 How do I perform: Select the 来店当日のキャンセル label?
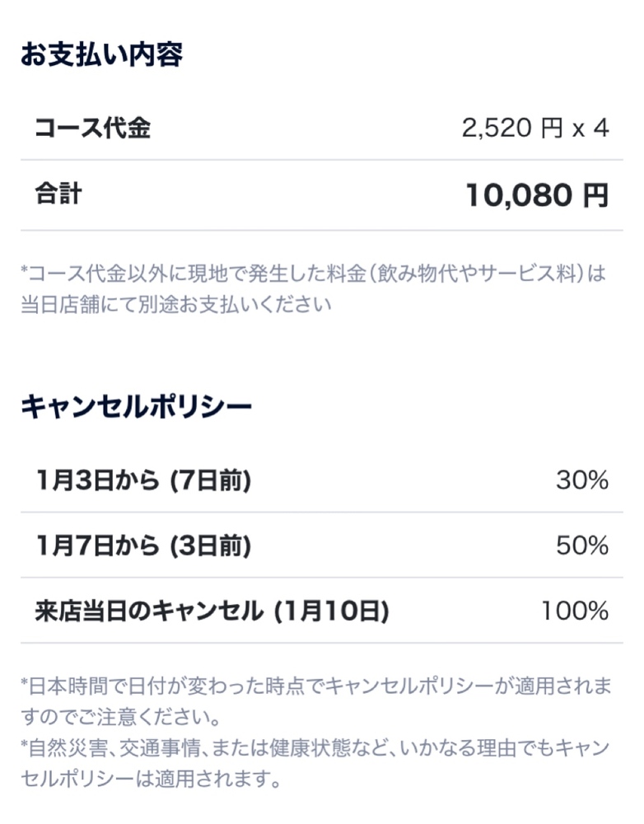149,611
